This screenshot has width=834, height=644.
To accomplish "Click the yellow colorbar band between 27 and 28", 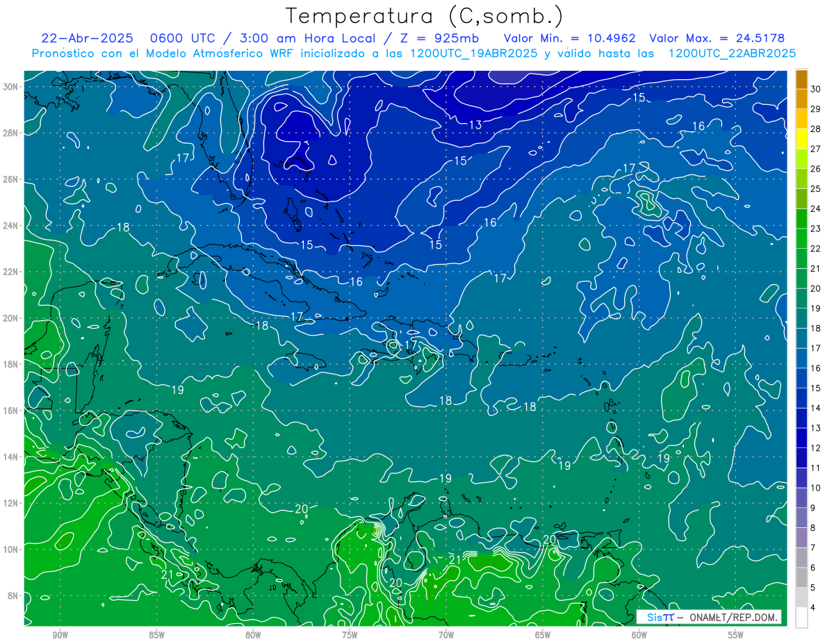I will point(801,139).
